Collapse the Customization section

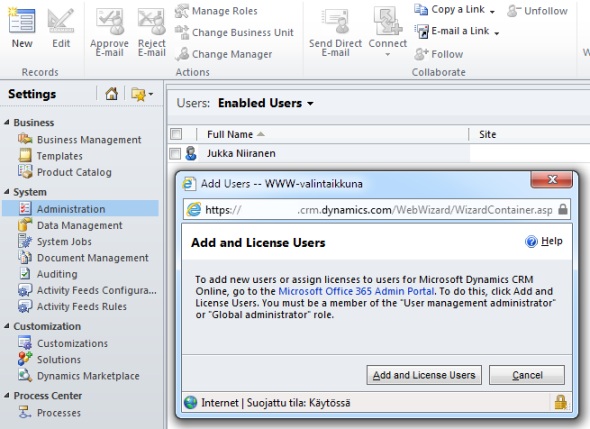(x=6, y=326)
